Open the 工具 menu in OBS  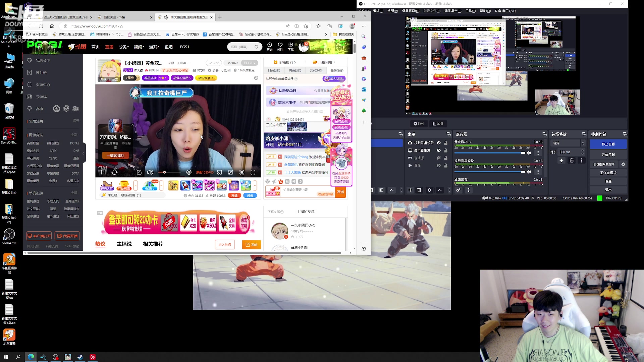[x=470, y=11]
